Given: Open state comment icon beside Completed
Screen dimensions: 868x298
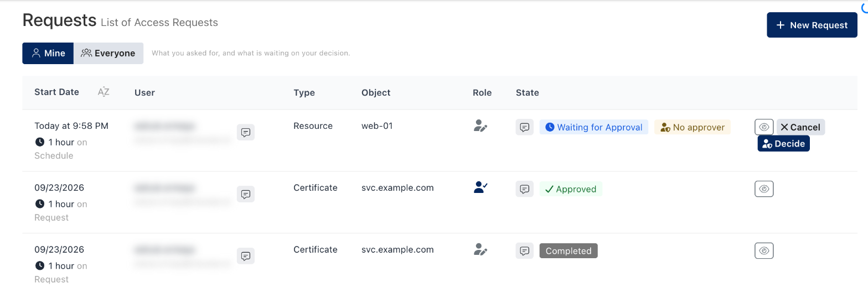Looking at the screenshot, I should coord(524,250).
